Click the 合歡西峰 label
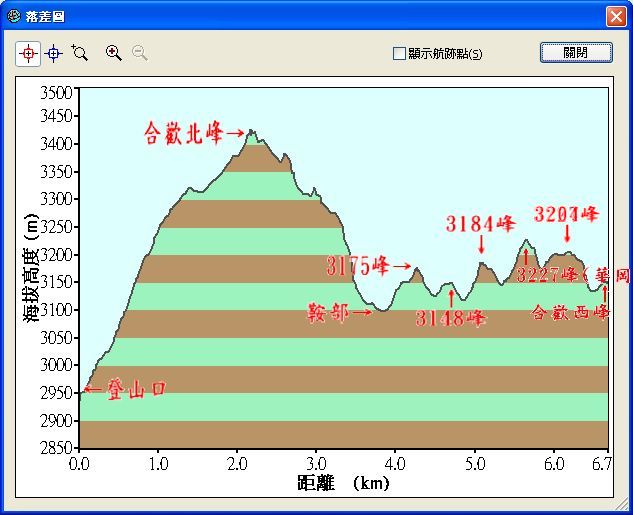This screenshot has width=633, height=515. click(570, 312)
